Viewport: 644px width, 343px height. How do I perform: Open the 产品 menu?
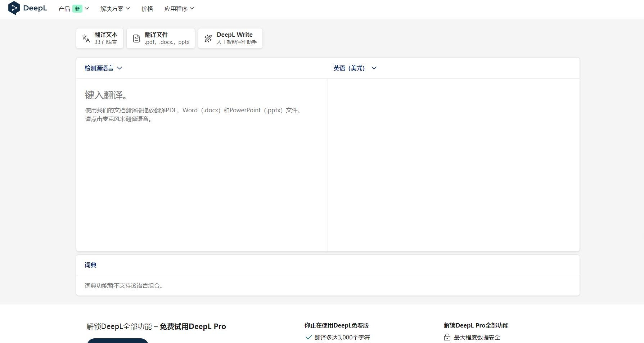73,9
